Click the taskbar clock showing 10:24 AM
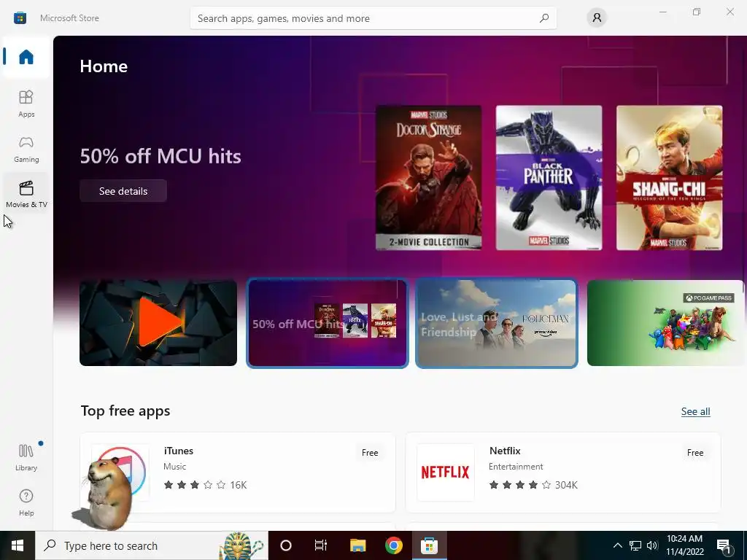The width and height of the screenshot is (747, 560). tap(684, 545)
